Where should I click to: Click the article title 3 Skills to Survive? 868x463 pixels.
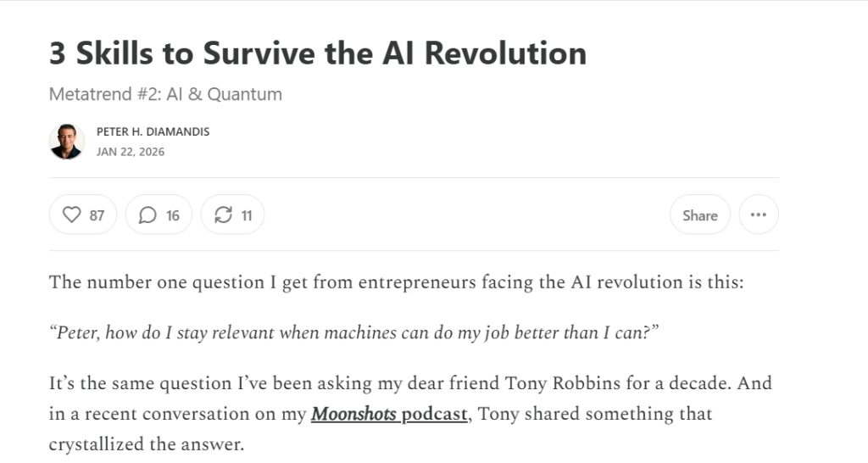point(318,53)
